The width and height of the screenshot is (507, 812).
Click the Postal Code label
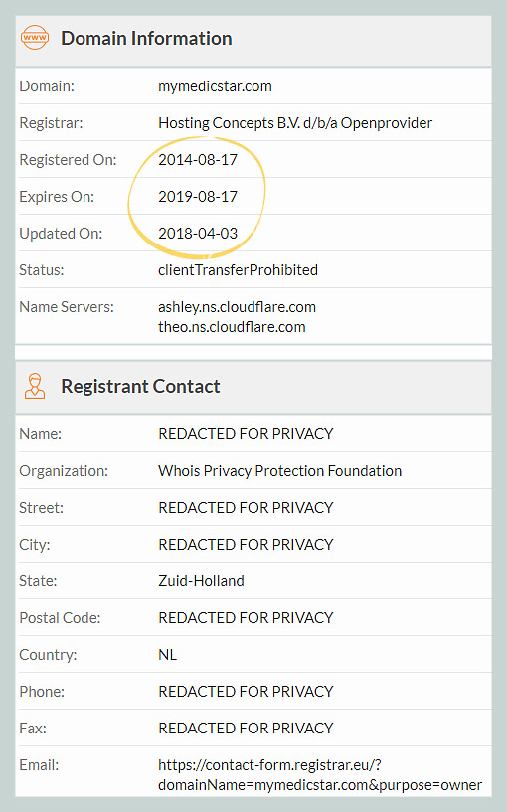click(x=60, y=618)
